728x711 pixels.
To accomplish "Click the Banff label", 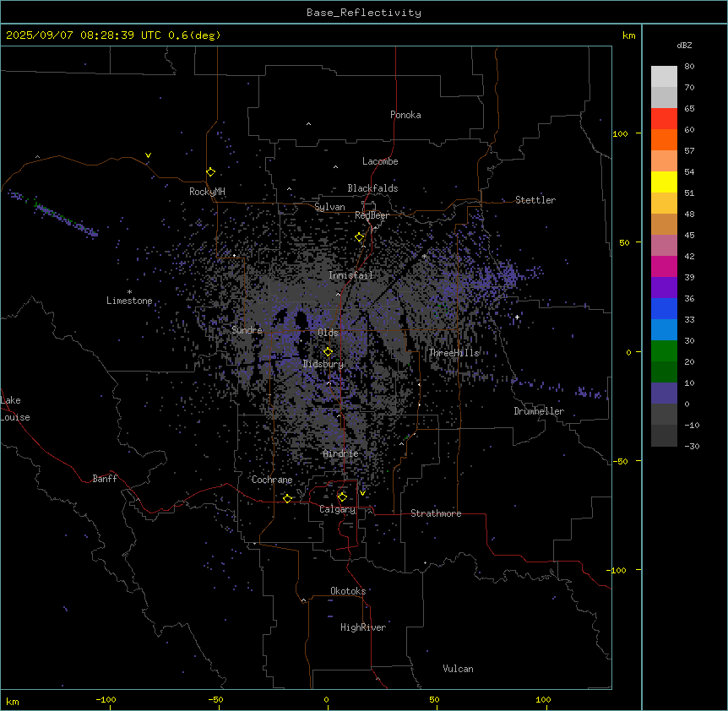I will pos(105,479).
